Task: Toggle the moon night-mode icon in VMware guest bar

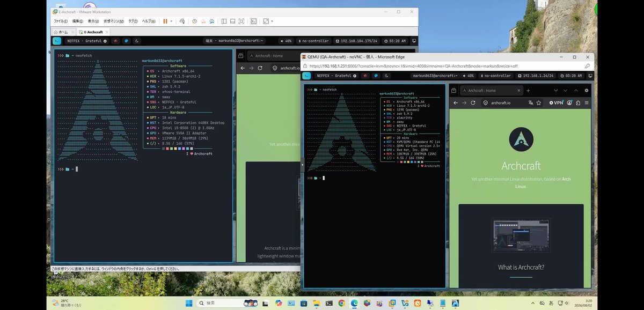Action: 137,41
